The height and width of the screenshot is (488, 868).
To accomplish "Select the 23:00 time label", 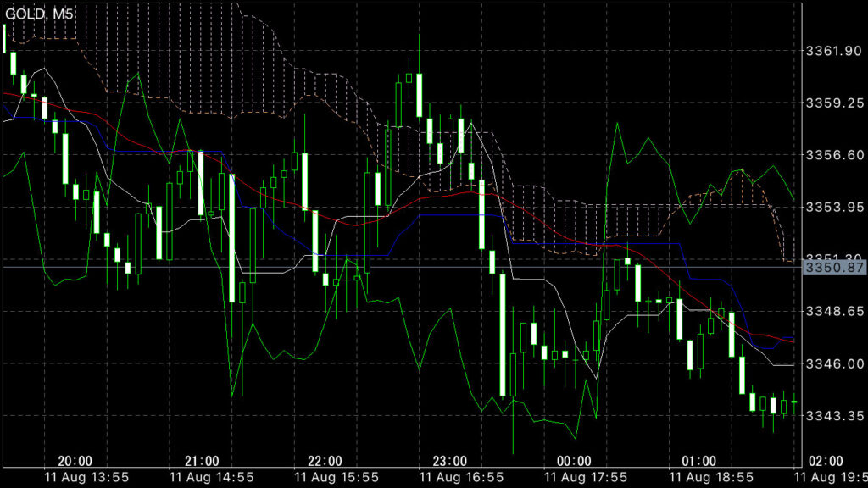I will coord(449,461).
